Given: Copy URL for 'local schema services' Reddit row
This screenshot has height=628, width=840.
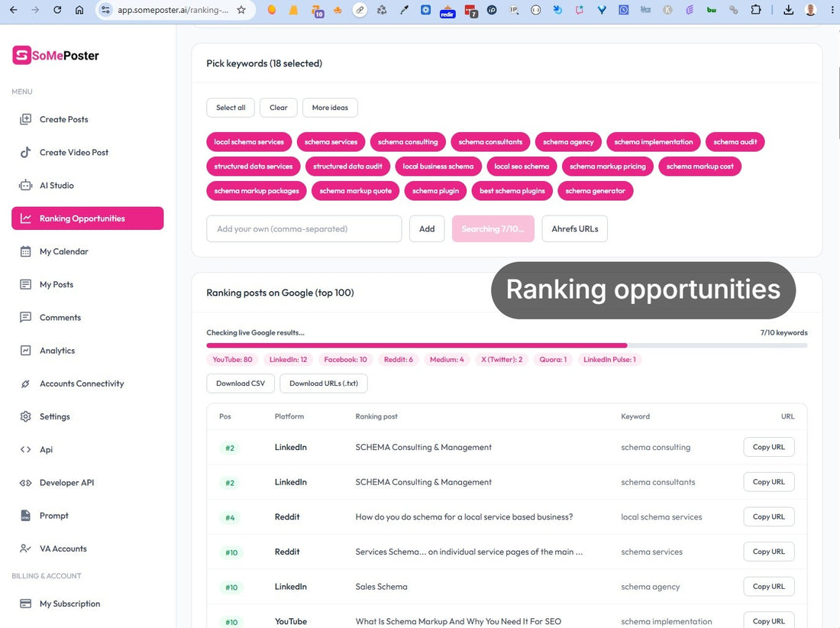Looking at the screenshot, I should click(769, 516).
